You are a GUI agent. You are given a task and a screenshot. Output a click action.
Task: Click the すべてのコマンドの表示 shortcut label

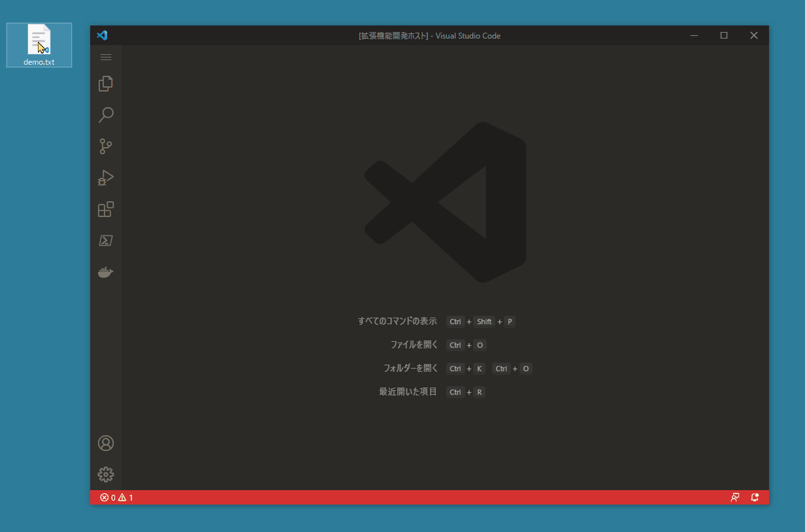pos(397,322)
